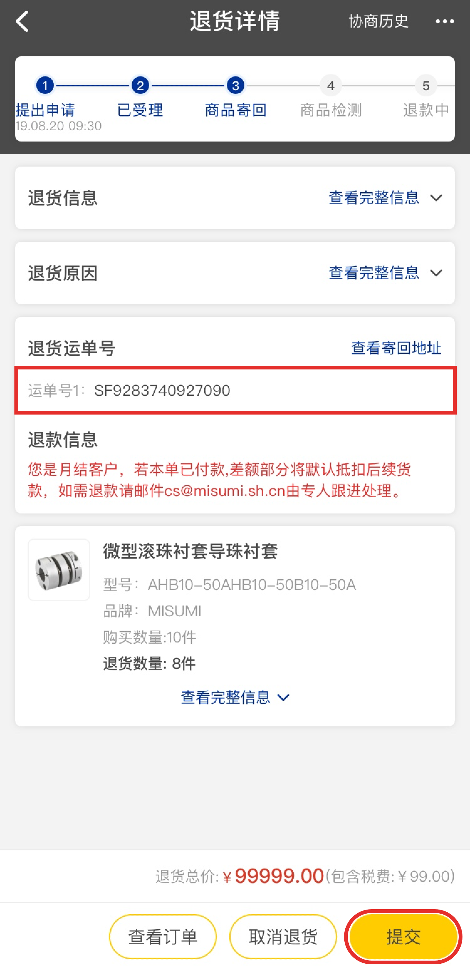The width and height of the screenshot is (470, 980).
Task: Open 协商历史 in the header
Action: (379, 21)
